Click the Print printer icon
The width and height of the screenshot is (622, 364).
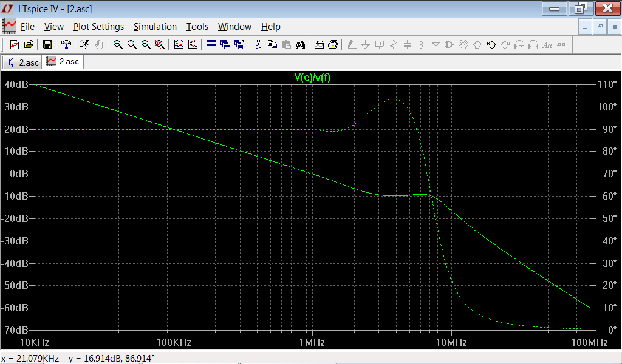333,45
